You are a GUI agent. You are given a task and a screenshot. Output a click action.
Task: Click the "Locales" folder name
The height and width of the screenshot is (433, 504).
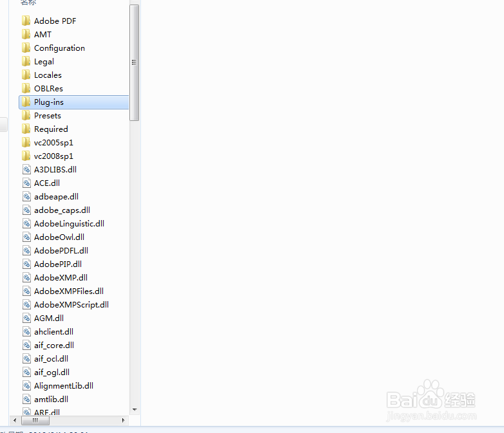48,75
